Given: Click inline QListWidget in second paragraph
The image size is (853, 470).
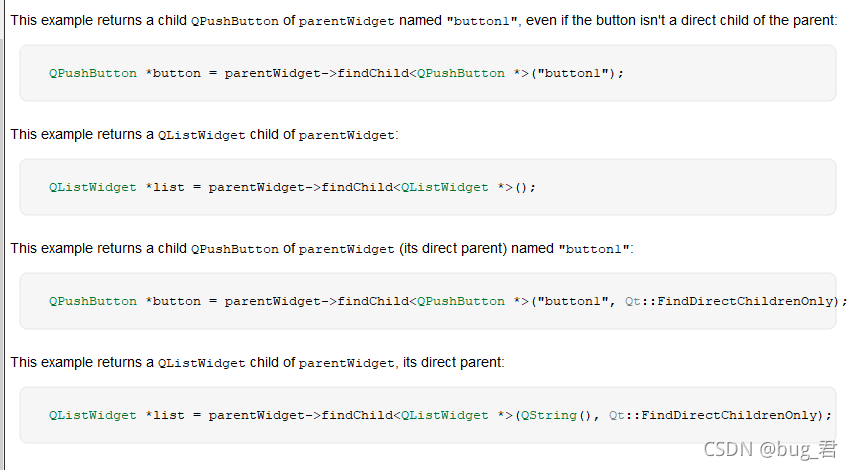Looking at the screenshot, I should [x=201, y=135].
